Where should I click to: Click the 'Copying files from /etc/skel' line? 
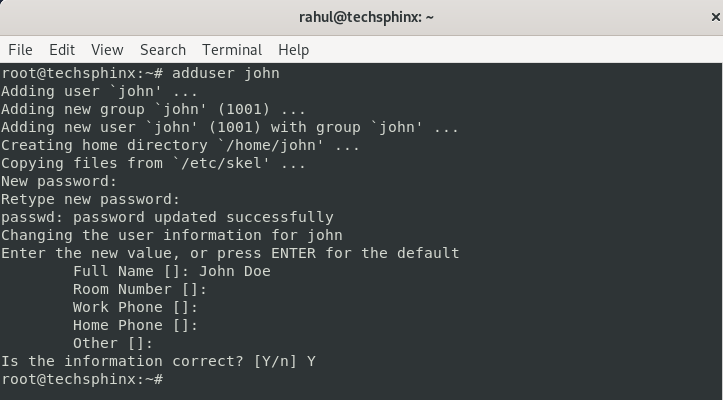point(153,163)
